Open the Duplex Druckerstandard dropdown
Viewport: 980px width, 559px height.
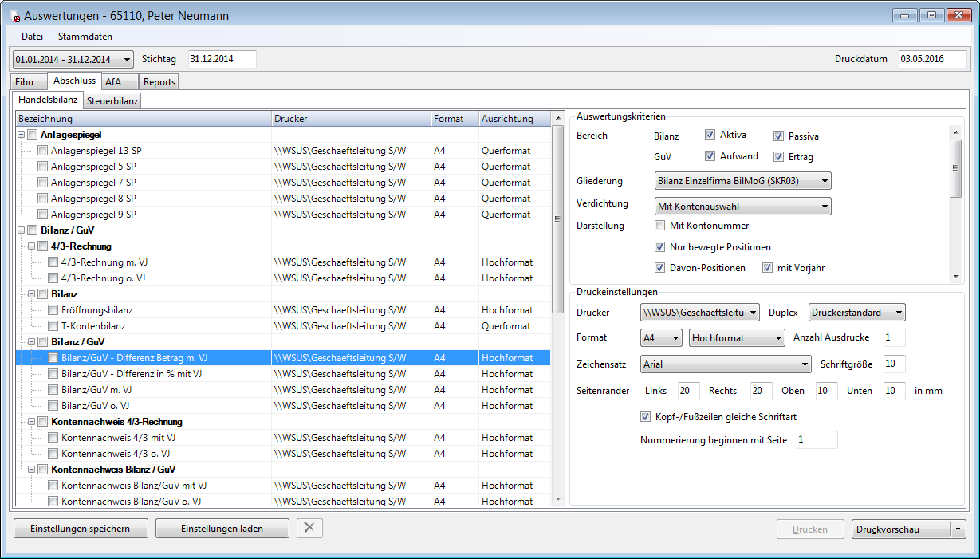pyautogui.click(x=856, y=313)
